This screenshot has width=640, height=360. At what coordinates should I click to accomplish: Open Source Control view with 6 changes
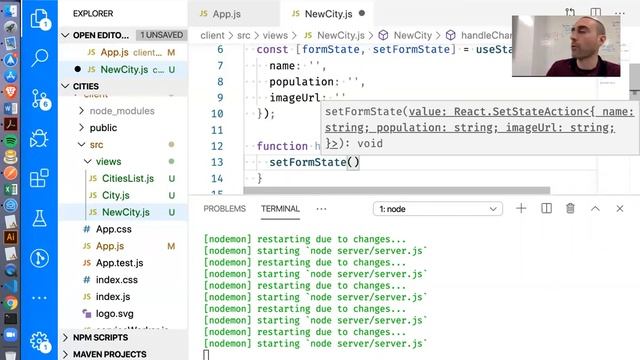point(40,99)
